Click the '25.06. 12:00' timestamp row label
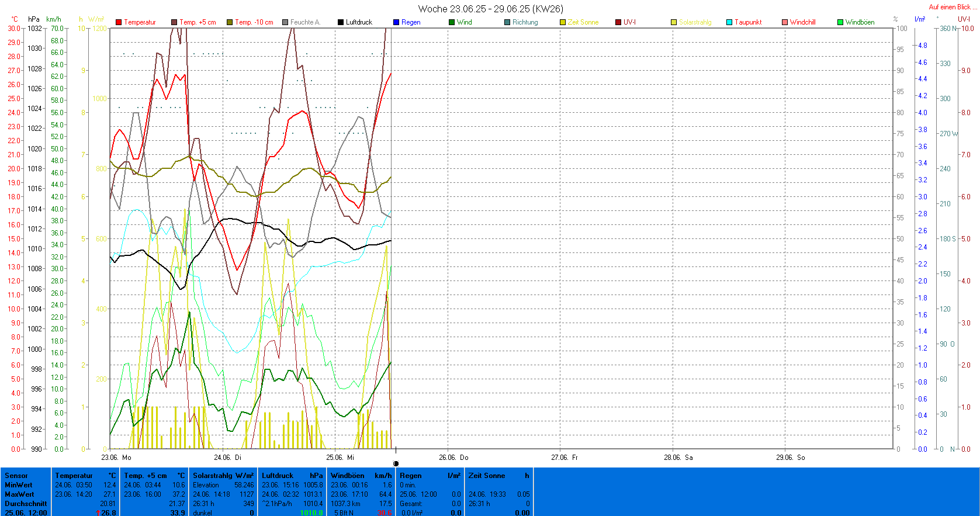This screenshot has height=516, width=980. pyautogui.click(x=26, y=513)
